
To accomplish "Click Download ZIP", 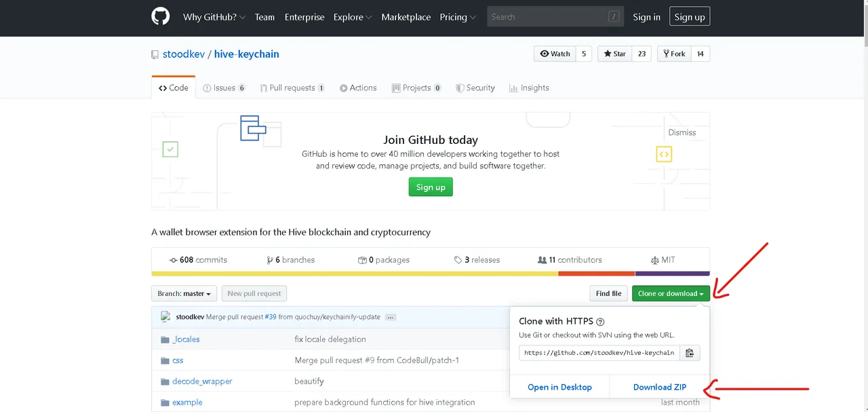I will (x=660, y=387).
